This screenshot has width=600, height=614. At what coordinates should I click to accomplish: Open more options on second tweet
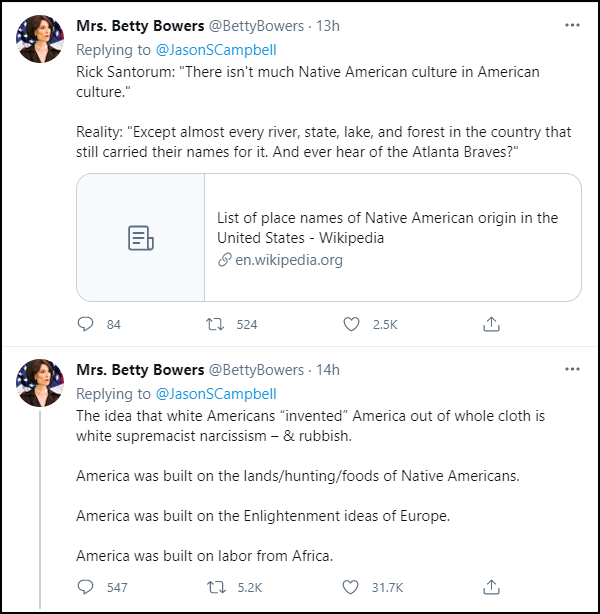[571, 369]
